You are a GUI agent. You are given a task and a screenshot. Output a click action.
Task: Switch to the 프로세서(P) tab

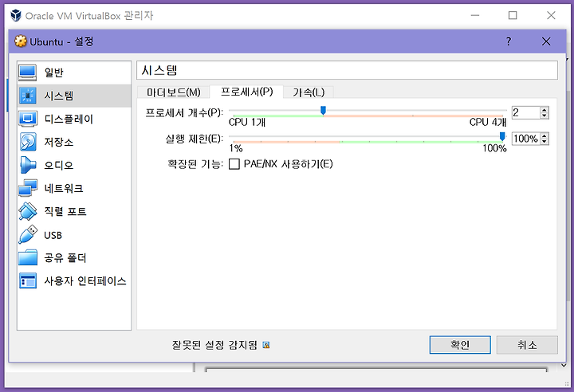pos(246,92)
